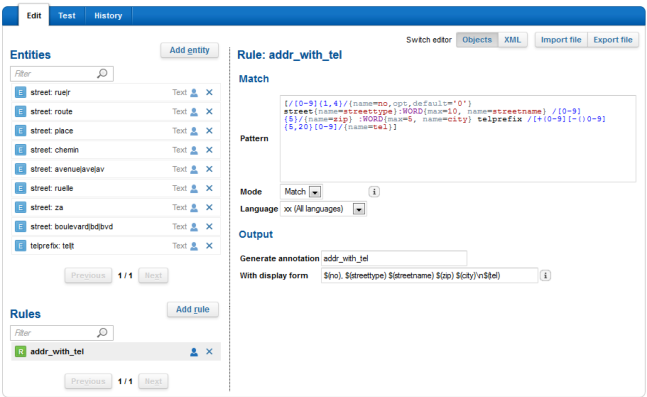Screen dimensions: 647x397
Task: Click user icon for 'street: avenue|ave|av'
Action: (194, 169)
